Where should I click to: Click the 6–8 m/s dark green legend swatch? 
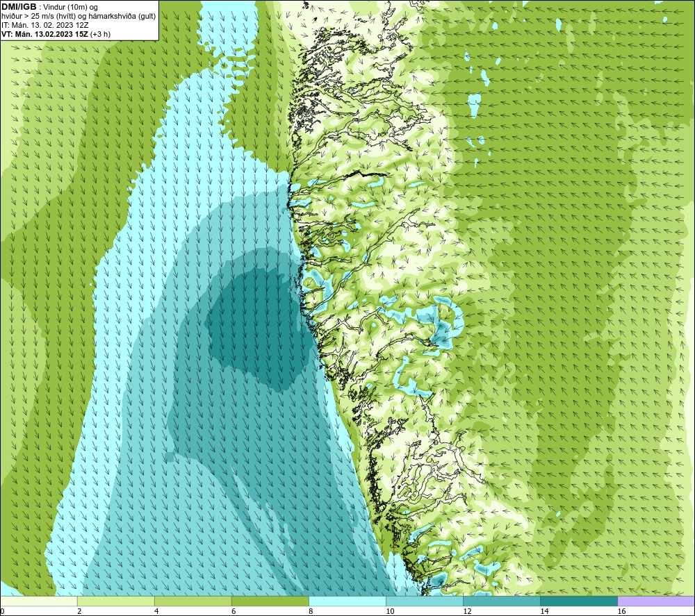coord(270,601)
